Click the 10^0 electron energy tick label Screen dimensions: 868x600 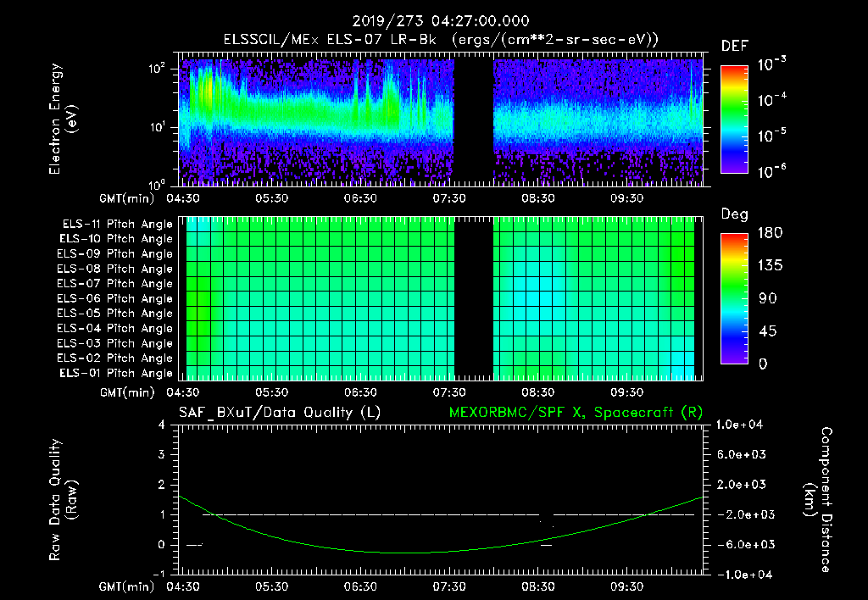tap(157, 184)
